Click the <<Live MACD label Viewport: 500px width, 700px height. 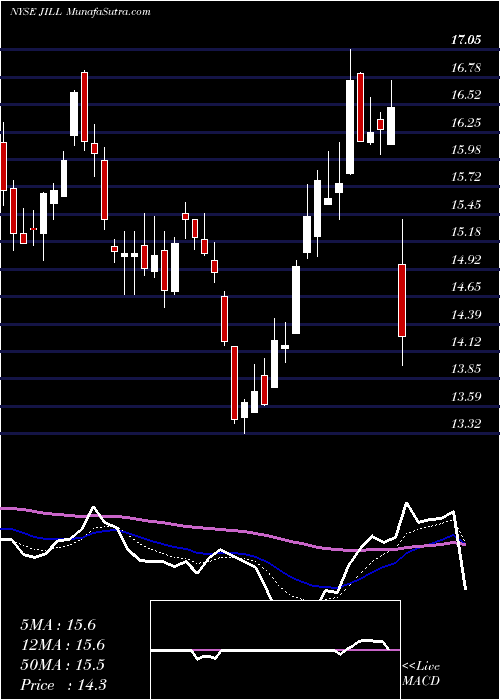421,674
